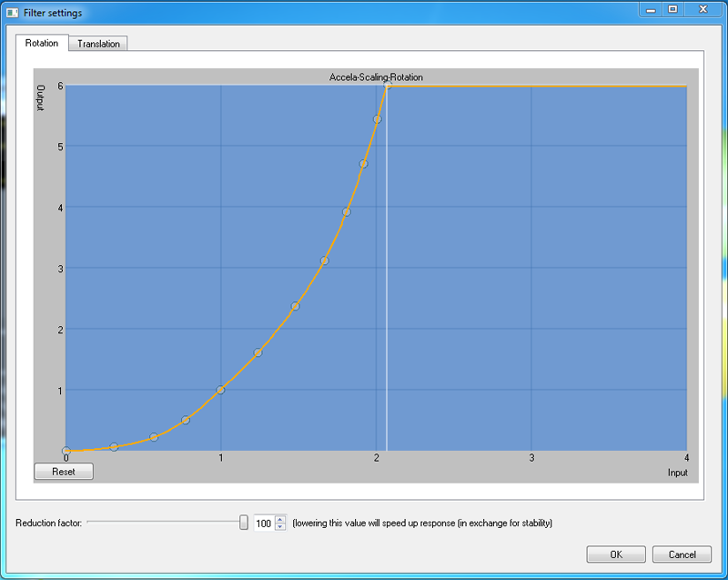Select the curve point near output 4.7
The image size is (728, 580).
pos(363,164)
